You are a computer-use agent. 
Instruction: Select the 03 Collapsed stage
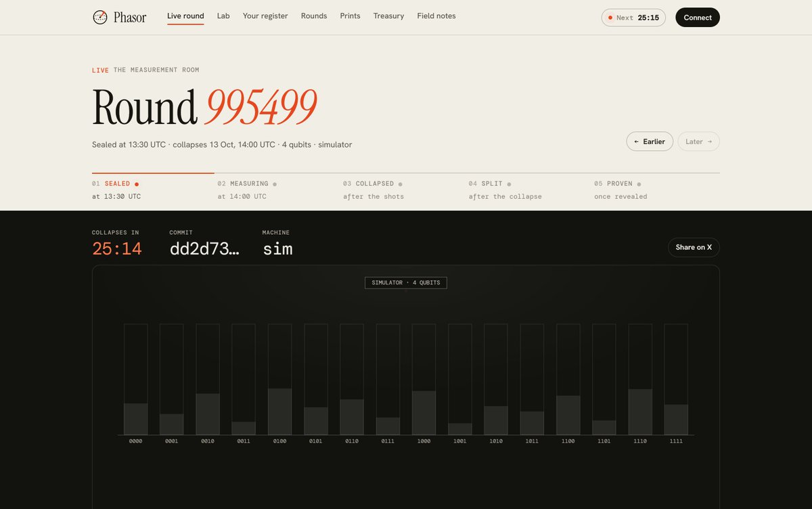(x=404, y=190)
